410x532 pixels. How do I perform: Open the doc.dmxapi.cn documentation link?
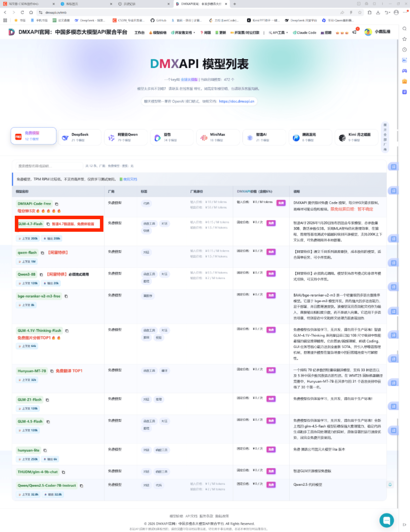click(x=236, y=101)
